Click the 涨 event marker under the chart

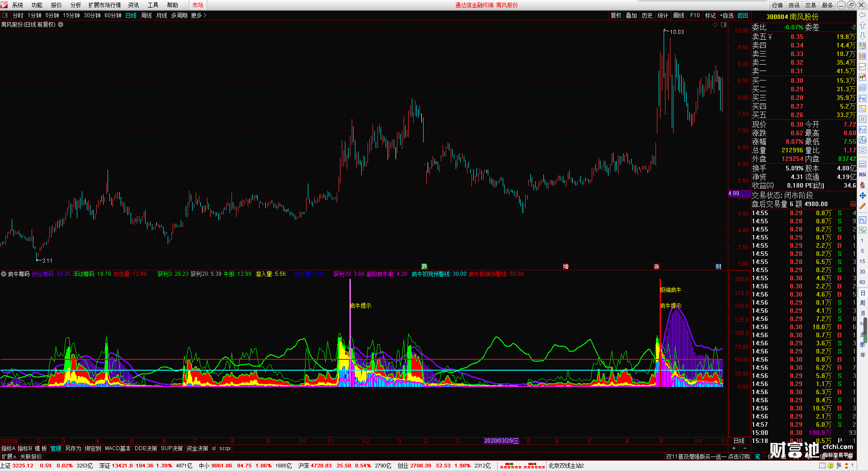point(656,267)
